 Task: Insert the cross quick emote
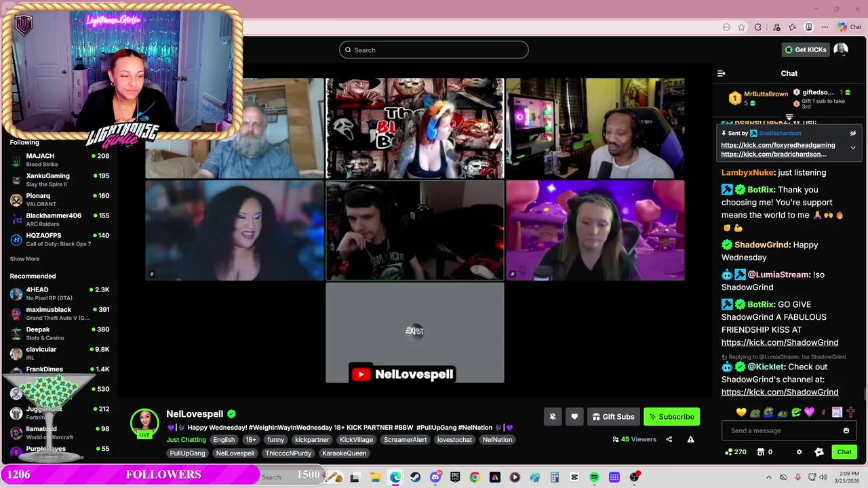click(x=850, y=412)
